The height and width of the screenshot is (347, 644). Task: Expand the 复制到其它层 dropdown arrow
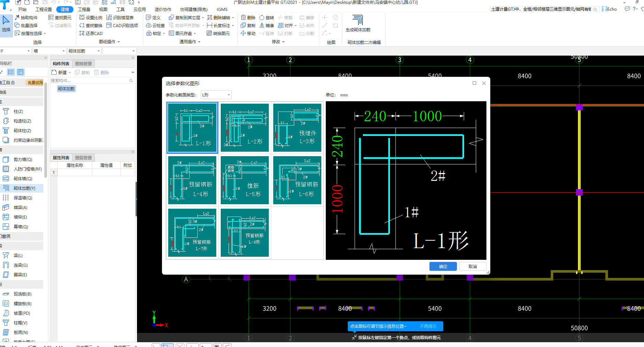coord(203,18)
